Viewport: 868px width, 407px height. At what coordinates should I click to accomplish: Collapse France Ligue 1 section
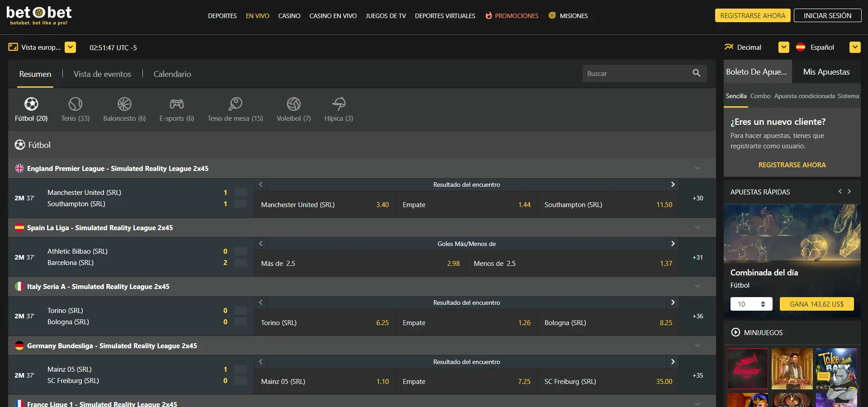[697, 404]
